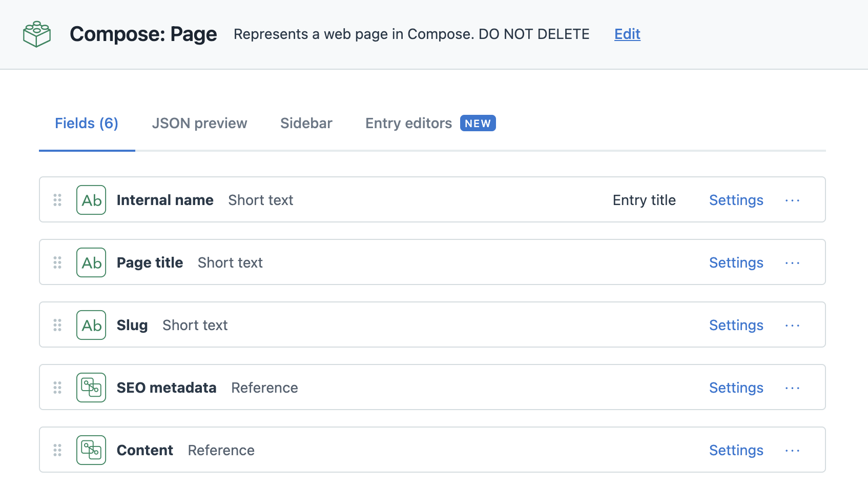Open the three-dot menu for Content
Image resolution: width=868 pixels, height=487 pixels.
coord(792,451)
